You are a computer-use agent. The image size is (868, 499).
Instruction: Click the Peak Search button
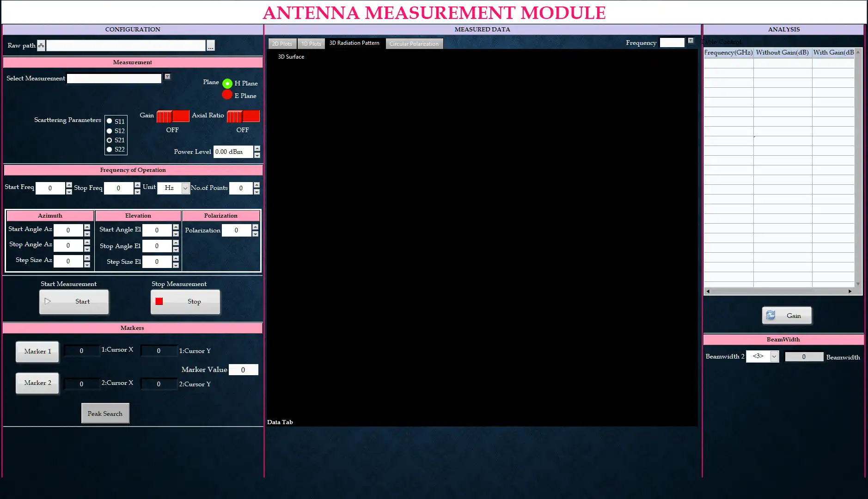point(105,414)
